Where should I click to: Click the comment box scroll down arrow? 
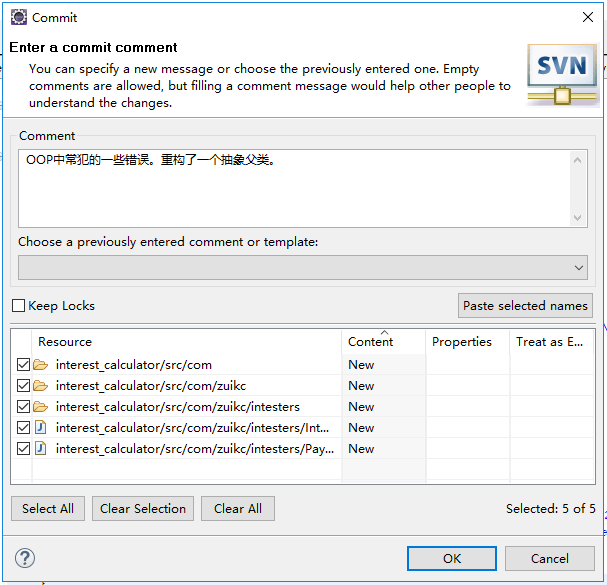coord(578,218)
